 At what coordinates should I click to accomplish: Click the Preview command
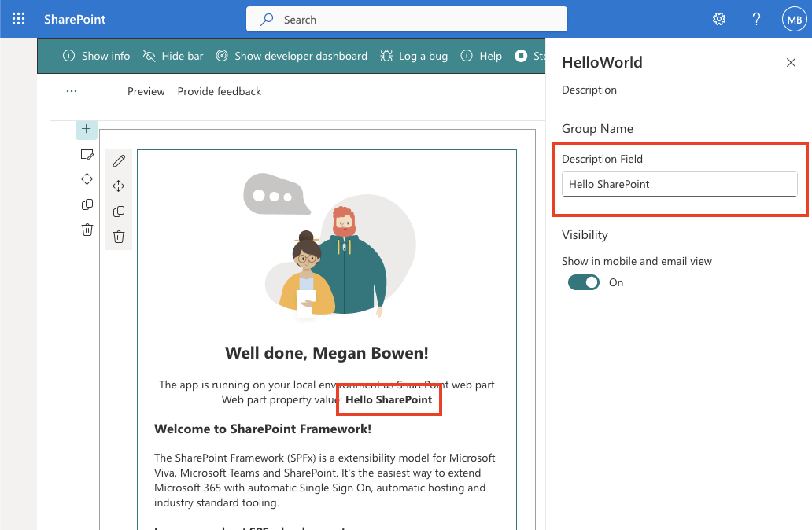click(x=146, y=92)
